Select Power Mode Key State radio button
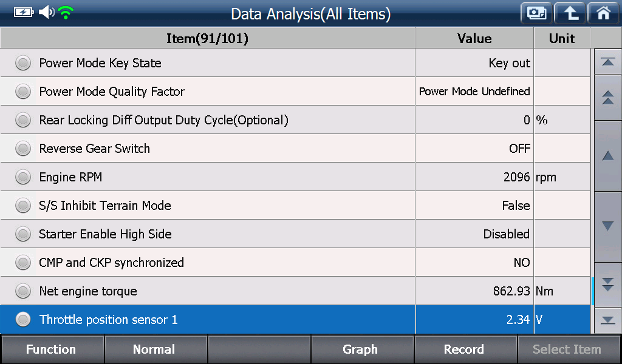The width and height of the screenshot is (622, 364). (x=23, y=63)
